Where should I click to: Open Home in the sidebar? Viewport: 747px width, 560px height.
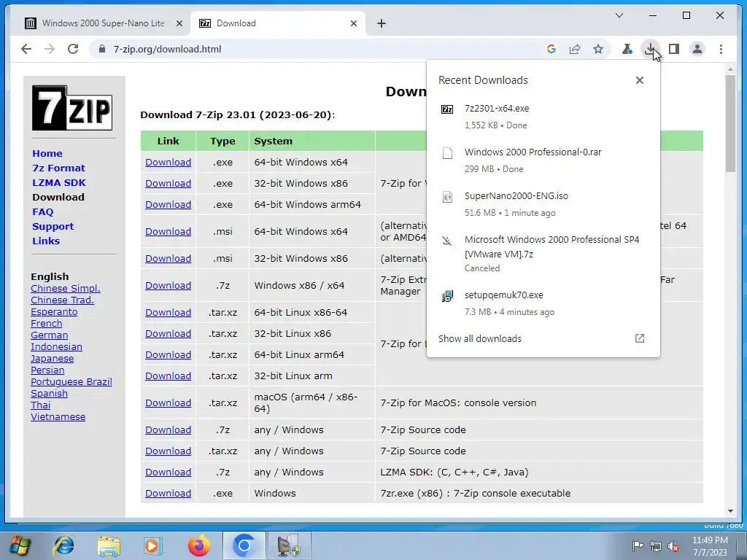47,153
